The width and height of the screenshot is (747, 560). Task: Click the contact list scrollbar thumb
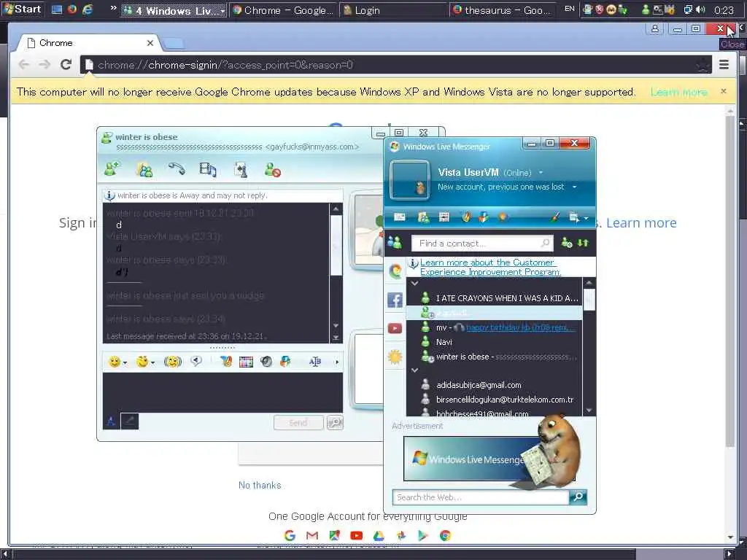pos(589,300)
